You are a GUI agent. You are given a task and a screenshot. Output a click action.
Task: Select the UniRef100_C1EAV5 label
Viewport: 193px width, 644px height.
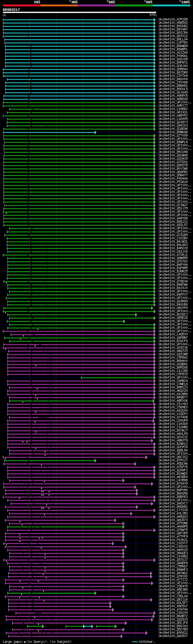[173, 119]
